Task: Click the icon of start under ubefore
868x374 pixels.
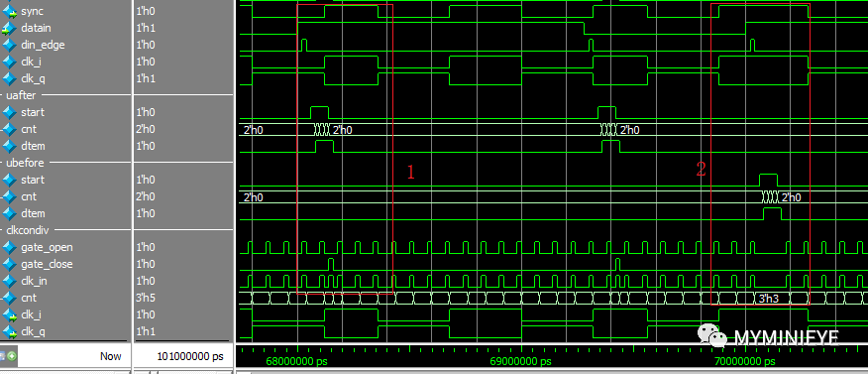Action: (x=9, y=181)
